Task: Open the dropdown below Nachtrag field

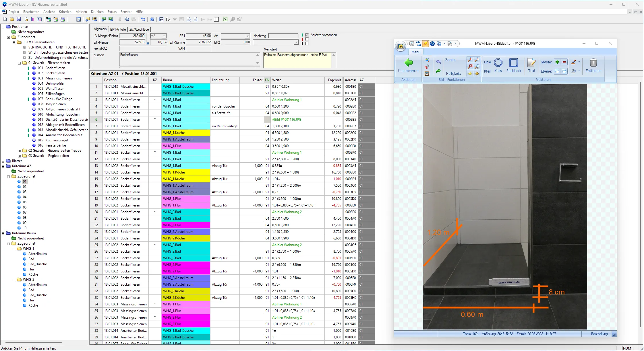Action: point(296,42)
